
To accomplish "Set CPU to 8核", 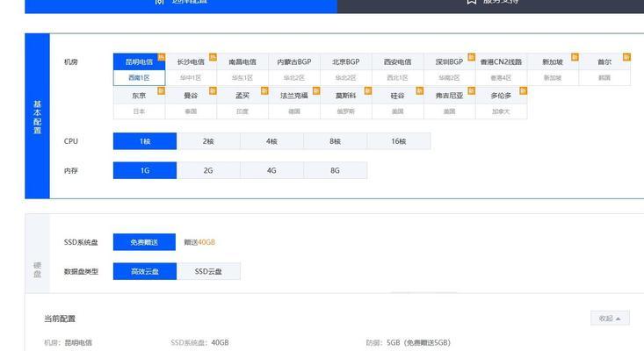I will [335, 141].
